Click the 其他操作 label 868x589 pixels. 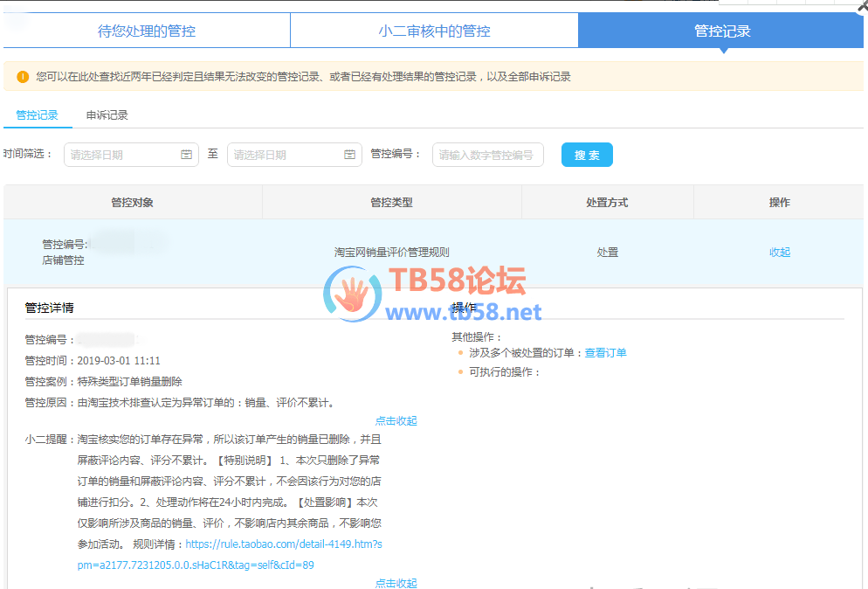477,337
